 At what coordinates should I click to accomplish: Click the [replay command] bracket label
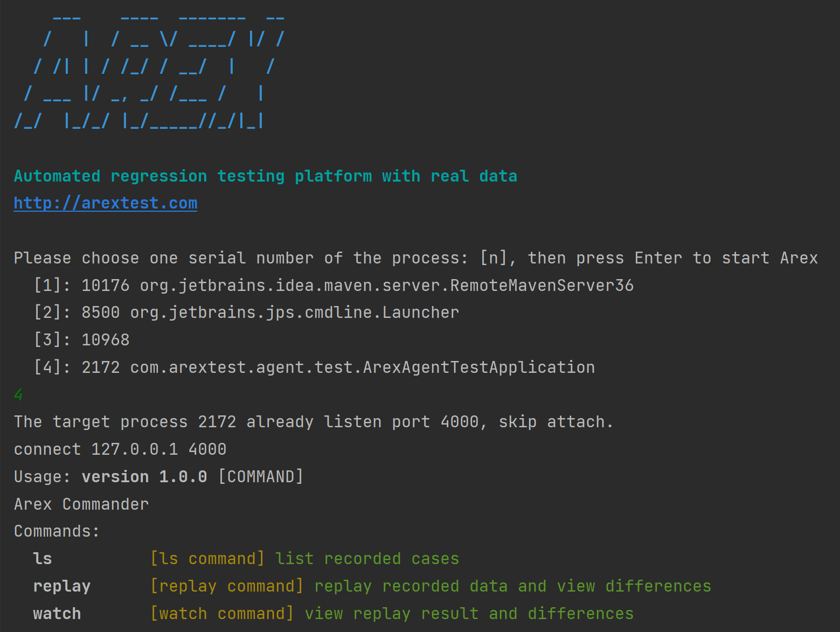tap(227, 586)
